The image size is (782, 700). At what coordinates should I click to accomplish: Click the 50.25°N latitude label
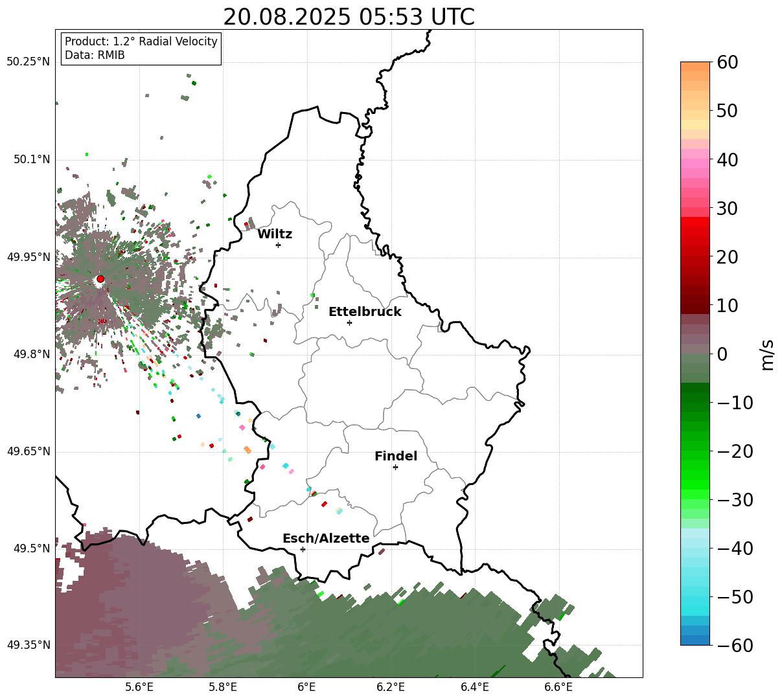coord(28,62)
